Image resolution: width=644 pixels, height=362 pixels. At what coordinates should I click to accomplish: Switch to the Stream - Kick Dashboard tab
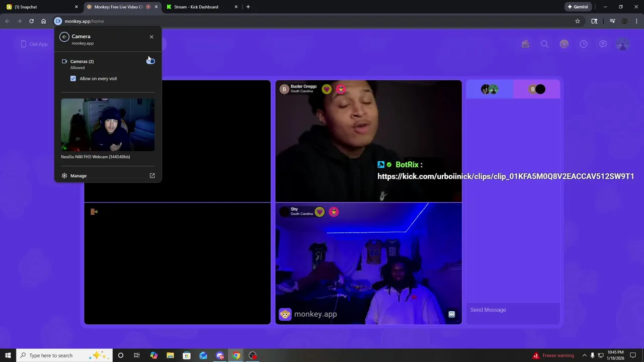201,7
